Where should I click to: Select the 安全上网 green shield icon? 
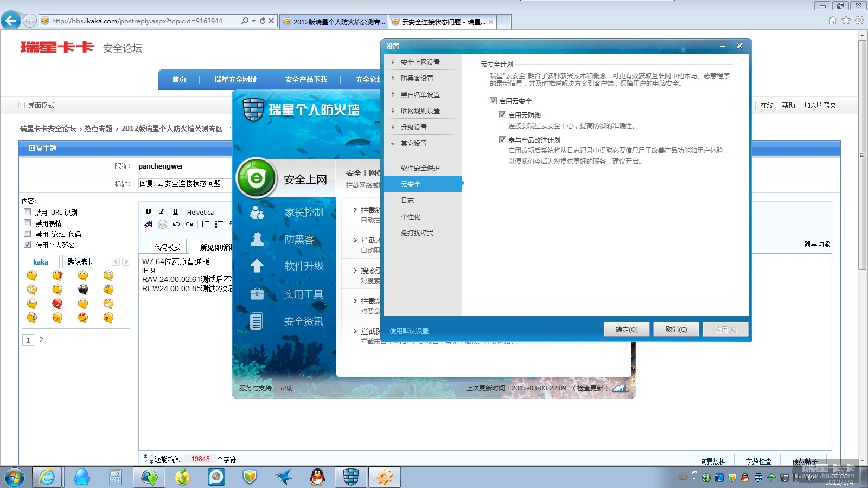tap(257, 178)
